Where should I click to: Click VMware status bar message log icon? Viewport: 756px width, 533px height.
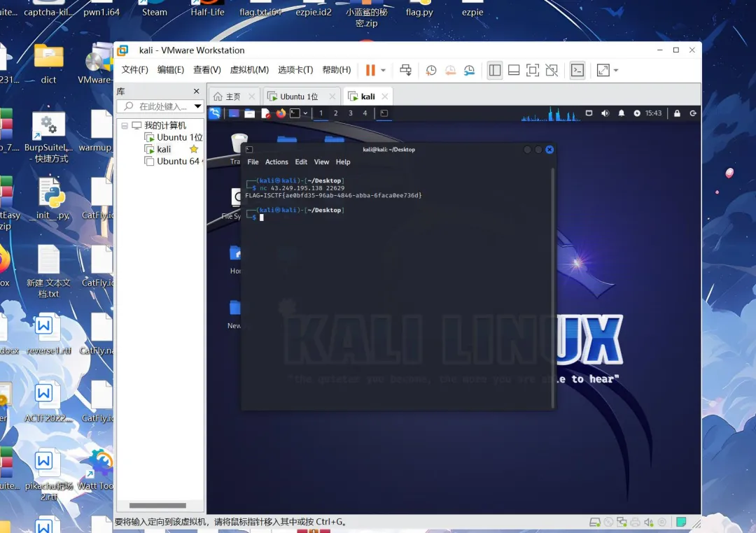[x=681, y=523]
